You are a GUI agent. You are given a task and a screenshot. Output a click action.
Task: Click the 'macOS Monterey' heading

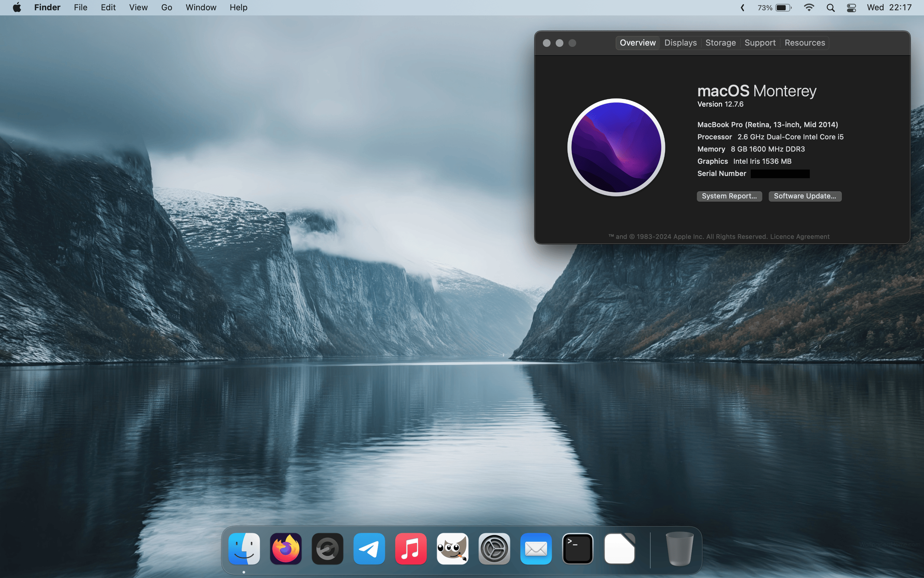(757, 91)
